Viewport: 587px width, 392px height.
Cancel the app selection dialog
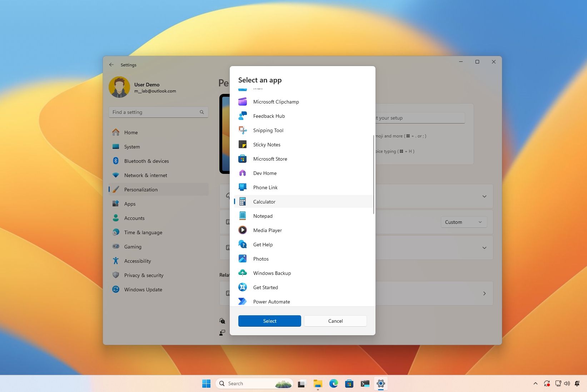point(335,321)
